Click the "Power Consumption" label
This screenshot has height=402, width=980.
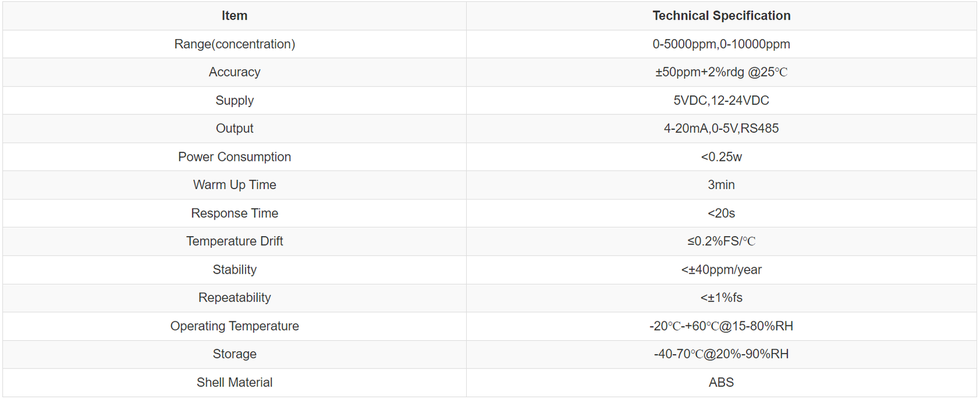(235, 157)
